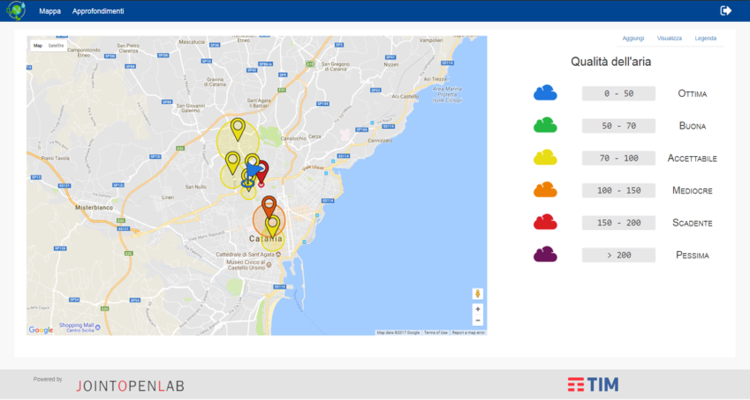The image size is (750, 400).
Task: Open the Approfondimenti menu item
Action: (98, 11)
